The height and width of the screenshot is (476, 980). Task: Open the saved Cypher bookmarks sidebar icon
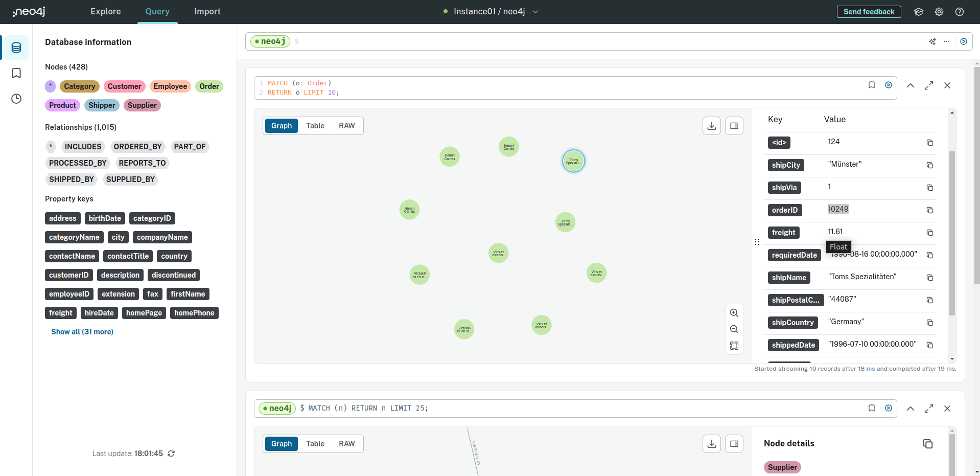pyautogui.click(x=16, y=73)
